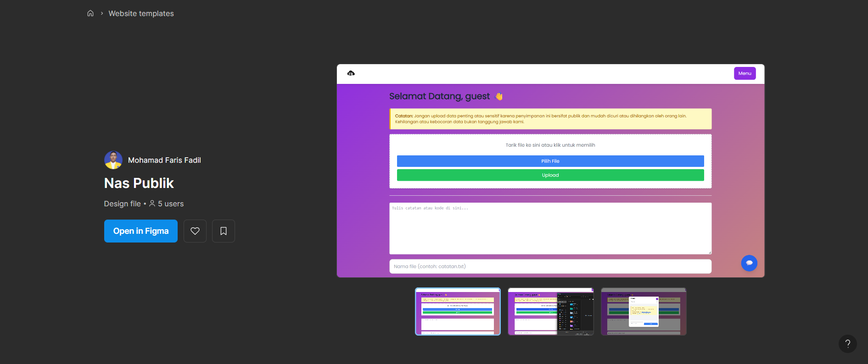The width and height of the screenshot is (868, 364).
Task: Select the first preview thumbnail
Action: click(x=458, y=312)
